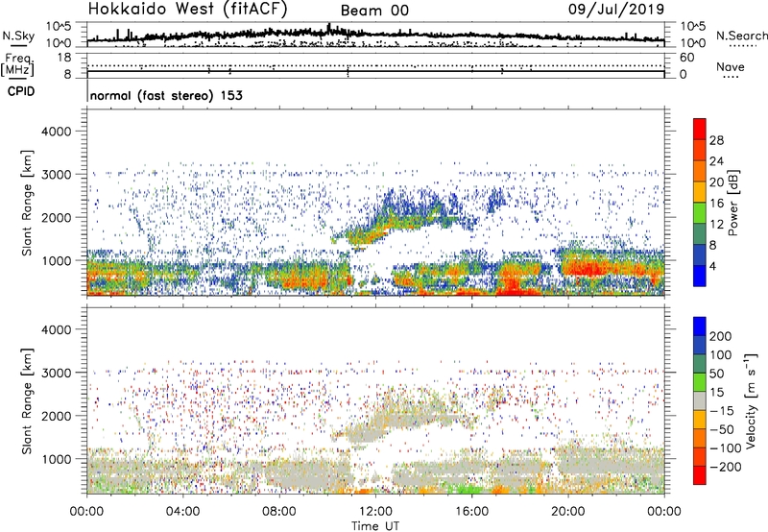Click 'Slant Range [km]' label of velocity panel
The image size is (768, 532).
27,400
